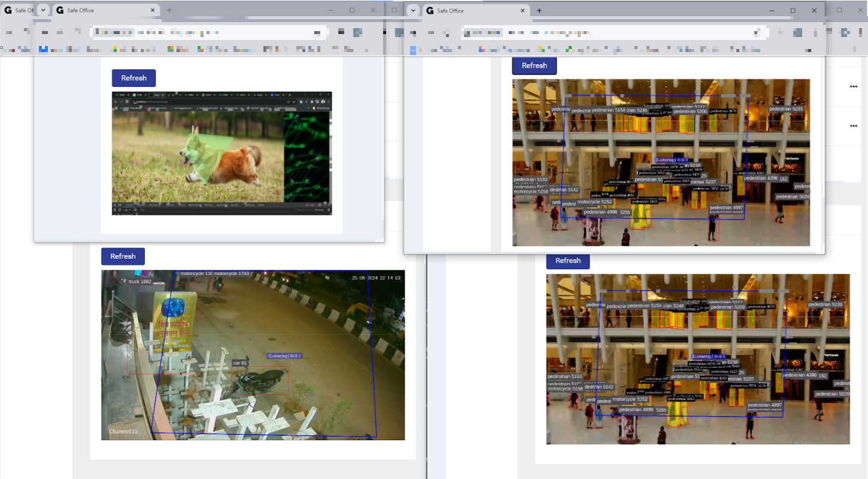The image size is (868, 479).
Task: Close the Safe Office tab in the corgi window
Action: point(153,10)
